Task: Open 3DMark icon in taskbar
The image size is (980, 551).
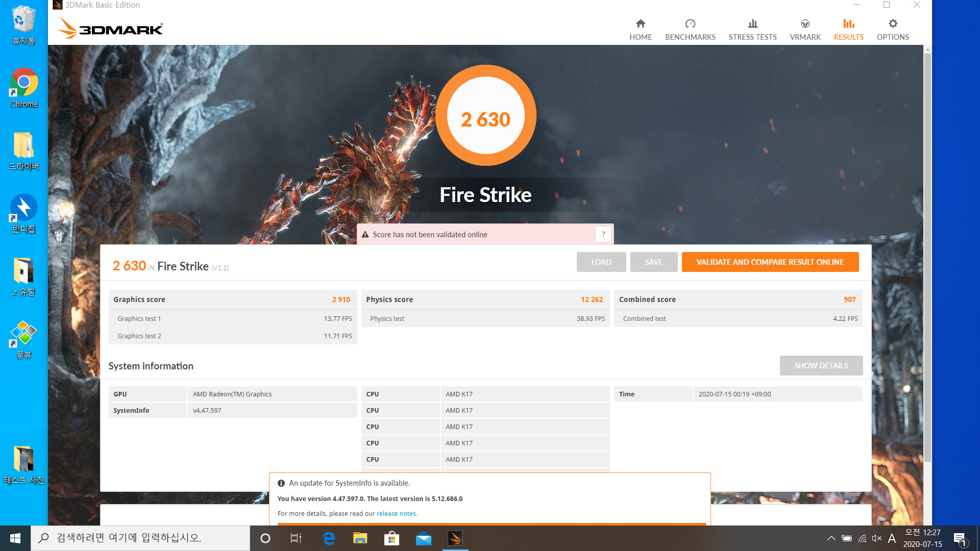Action: click(455, 538)
